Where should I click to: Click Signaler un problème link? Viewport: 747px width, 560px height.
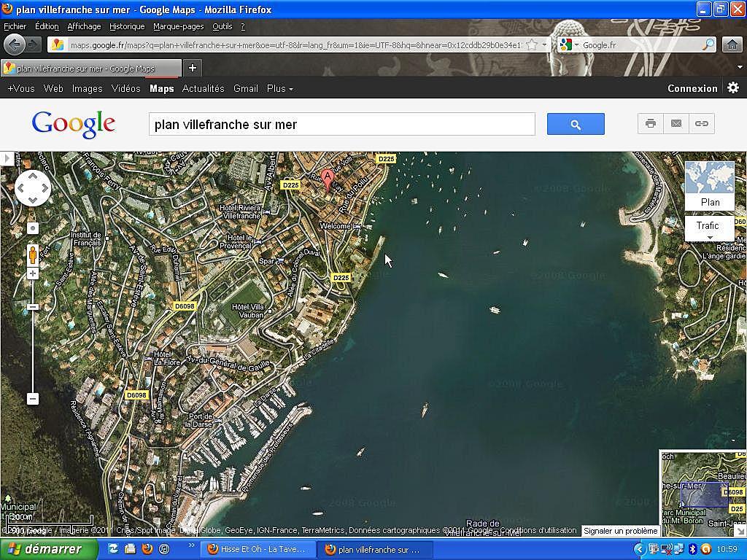coord(621,531)
